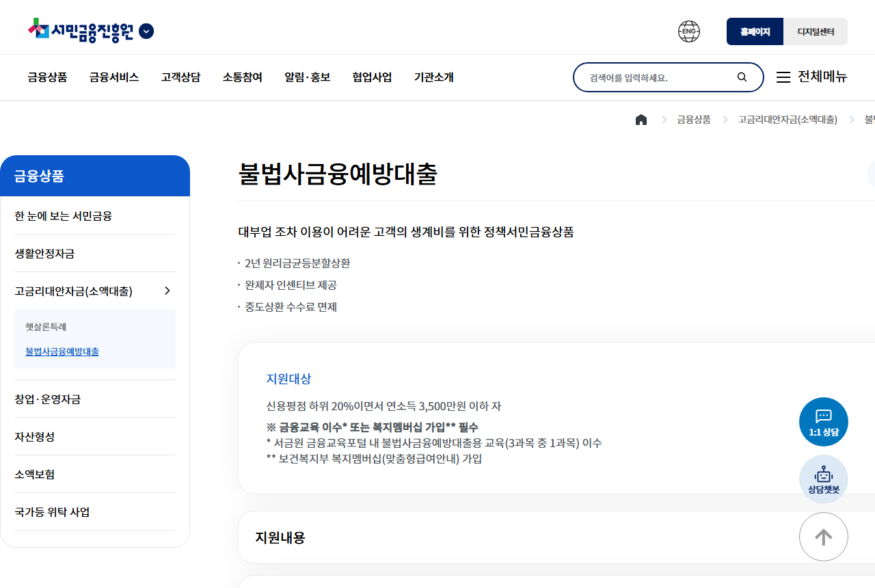Viewport: 875px width, 588px height.
Task: Open the 알림·홍보 top menu
Action: (308, 77)
